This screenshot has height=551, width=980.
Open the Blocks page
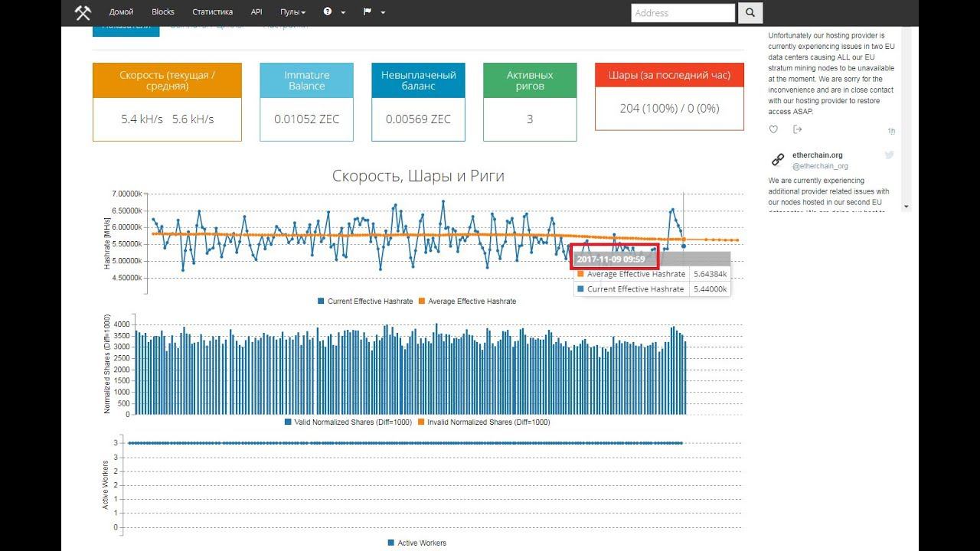[x=163, y=12]
